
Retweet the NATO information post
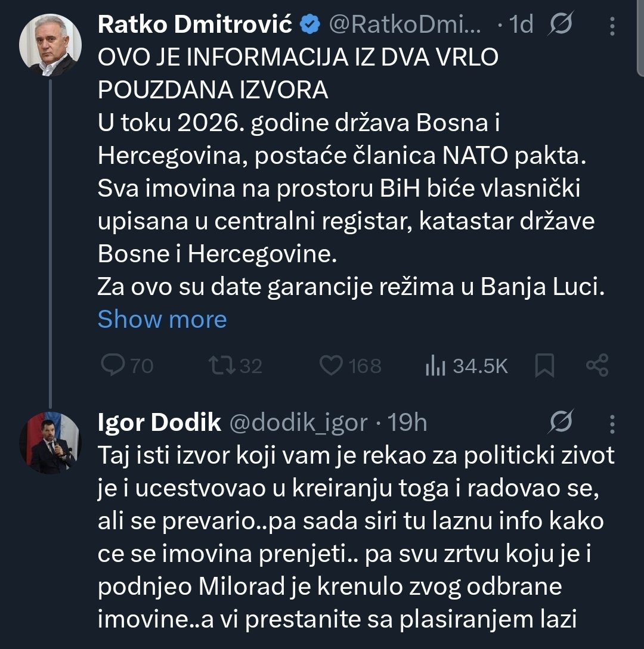224,365
